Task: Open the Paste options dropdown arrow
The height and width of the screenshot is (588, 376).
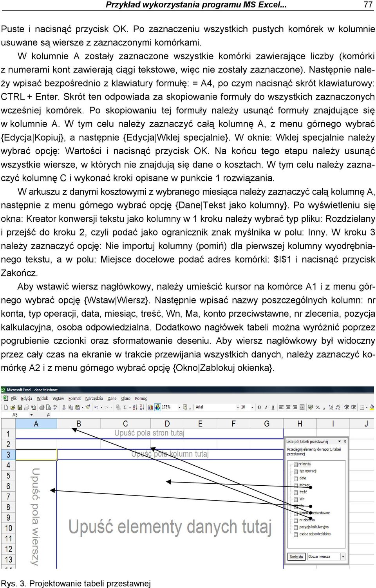Action: [x=83, y=407]
